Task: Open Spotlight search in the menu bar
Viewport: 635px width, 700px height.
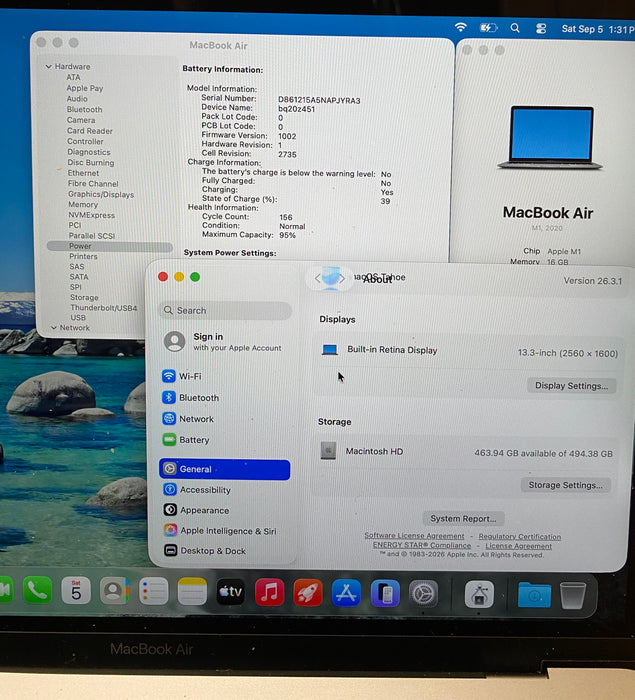Action: pyautogui.click(x=515, y=28)
